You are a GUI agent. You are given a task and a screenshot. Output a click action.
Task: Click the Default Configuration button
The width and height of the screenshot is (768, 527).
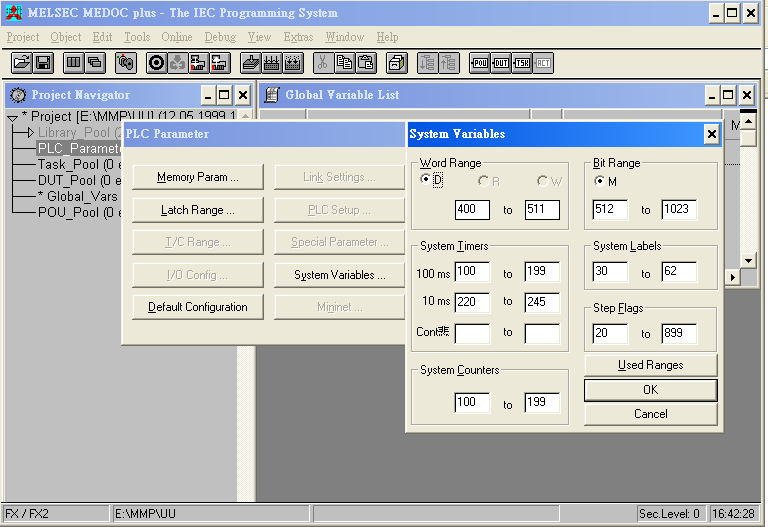198,307
